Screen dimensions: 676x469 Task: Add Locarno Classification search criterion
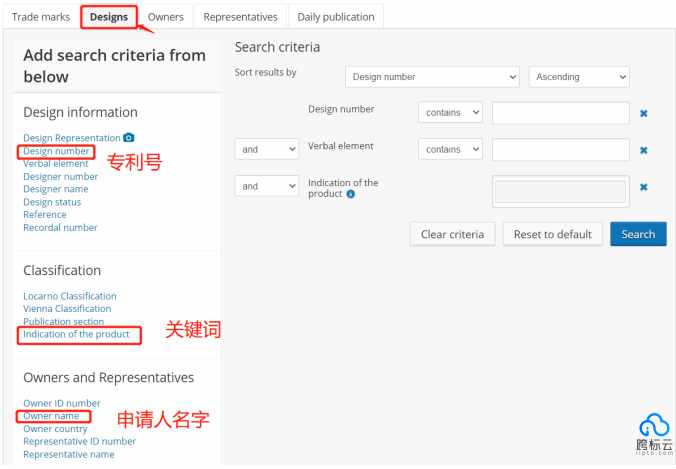tap(70, 296)
